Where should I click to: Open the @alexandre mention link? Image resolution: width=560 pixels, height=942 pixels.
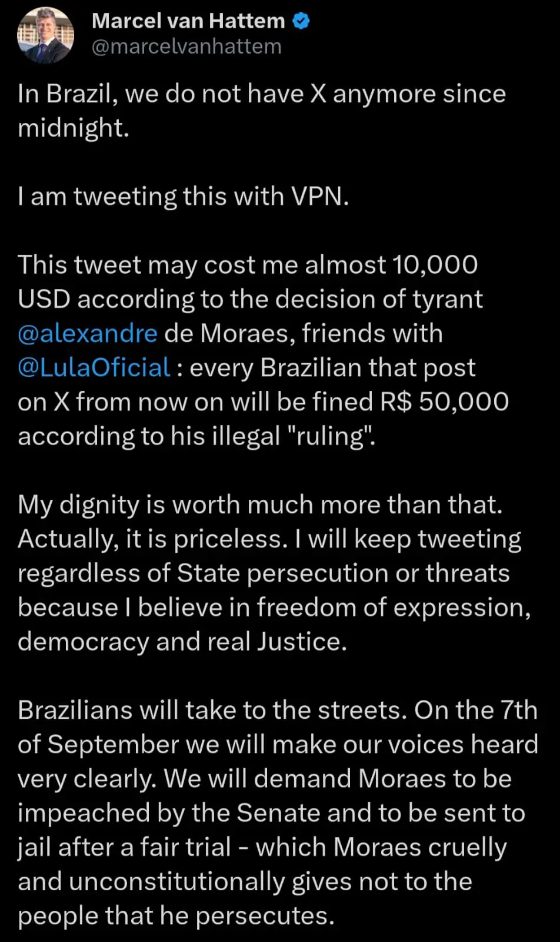pos(88,333)
